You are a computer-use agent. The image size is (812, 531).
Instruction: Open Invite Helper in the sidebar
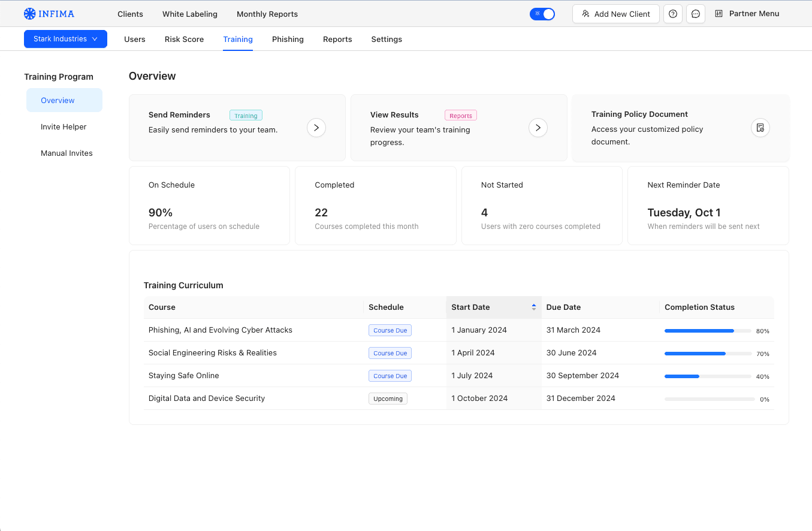click(64, 127)
